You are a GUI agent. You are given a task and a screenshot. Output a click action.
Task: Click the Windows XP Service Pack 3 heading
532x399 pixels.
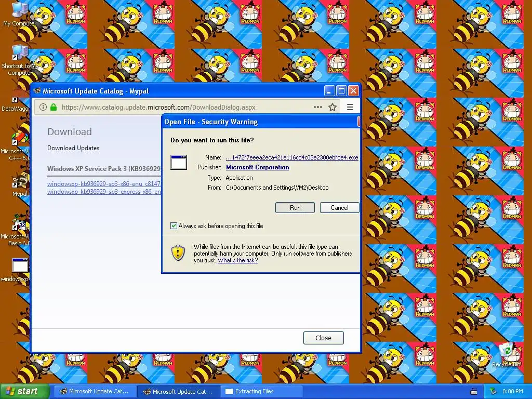[x=104, y=169]
